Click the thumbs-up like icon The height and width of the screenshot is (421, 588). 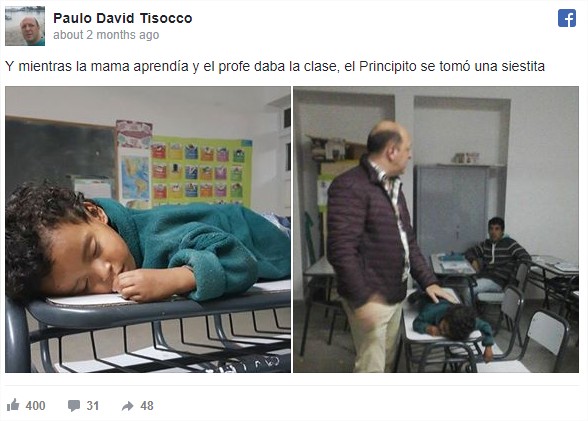coord(13,405)
